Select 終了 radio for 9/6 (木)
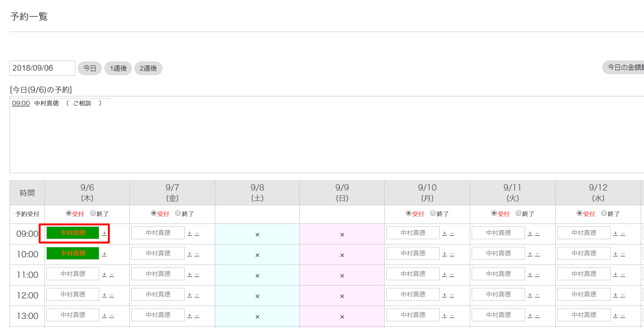Screen dimensions: 644x328 (93, 213)
